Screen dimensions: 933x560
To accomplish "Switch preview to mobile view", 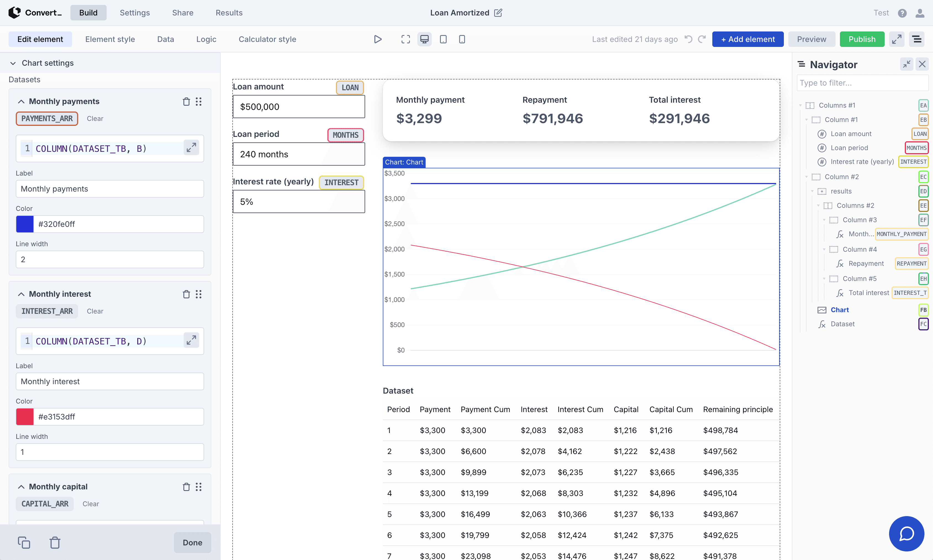I will pyautogui.click(x=462, y=39).
